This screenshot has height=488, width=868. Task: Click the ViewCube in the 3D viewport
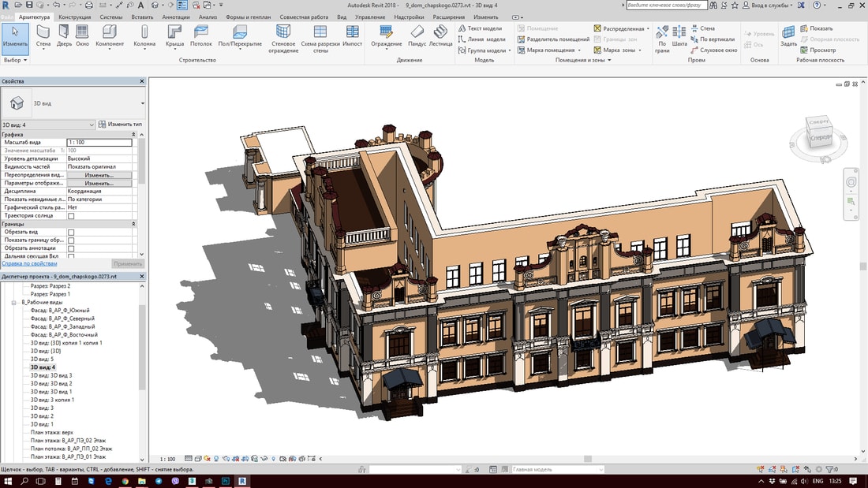click(819, 136)
